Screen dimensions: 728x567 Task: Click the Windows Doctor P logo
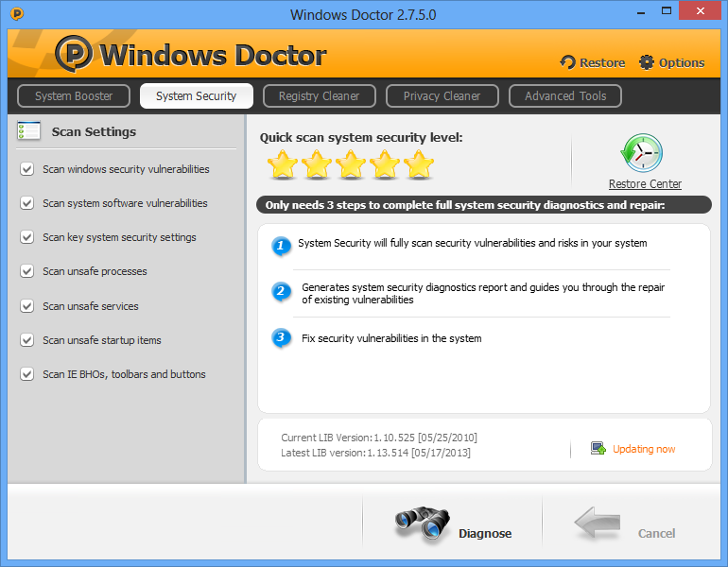(74, 54)
